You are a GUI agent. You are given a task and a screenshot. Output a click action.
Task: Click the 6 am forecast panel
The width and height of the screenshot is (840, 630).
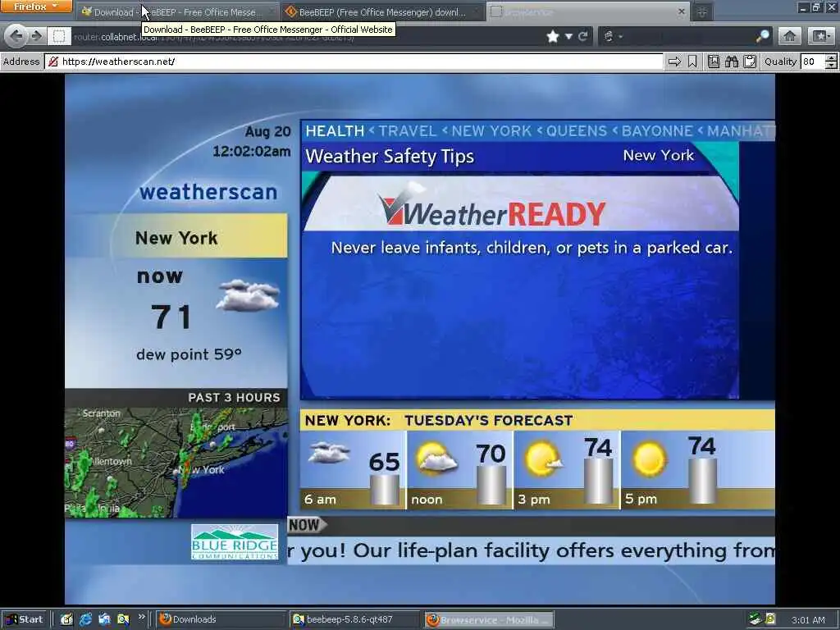click(353, 470)
